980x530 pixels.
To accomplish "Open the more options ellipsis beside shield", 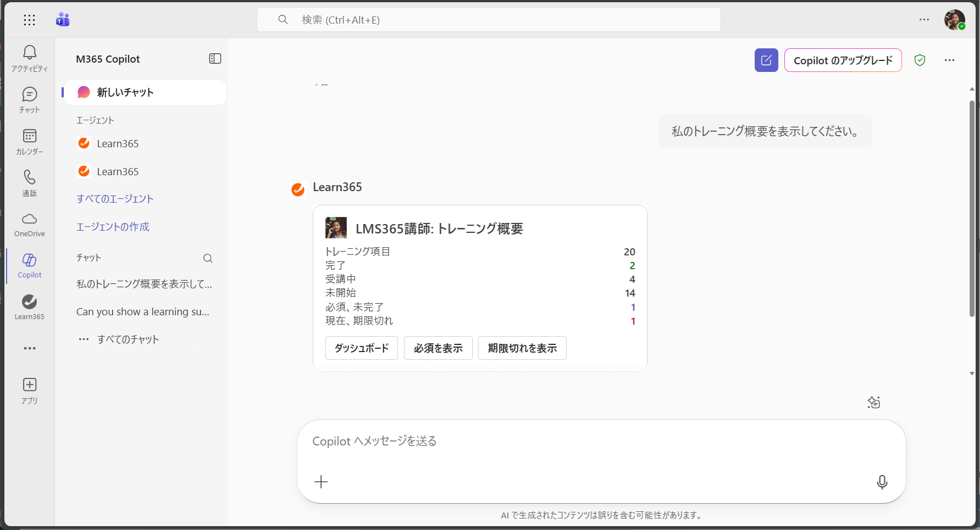I will 950,60.
